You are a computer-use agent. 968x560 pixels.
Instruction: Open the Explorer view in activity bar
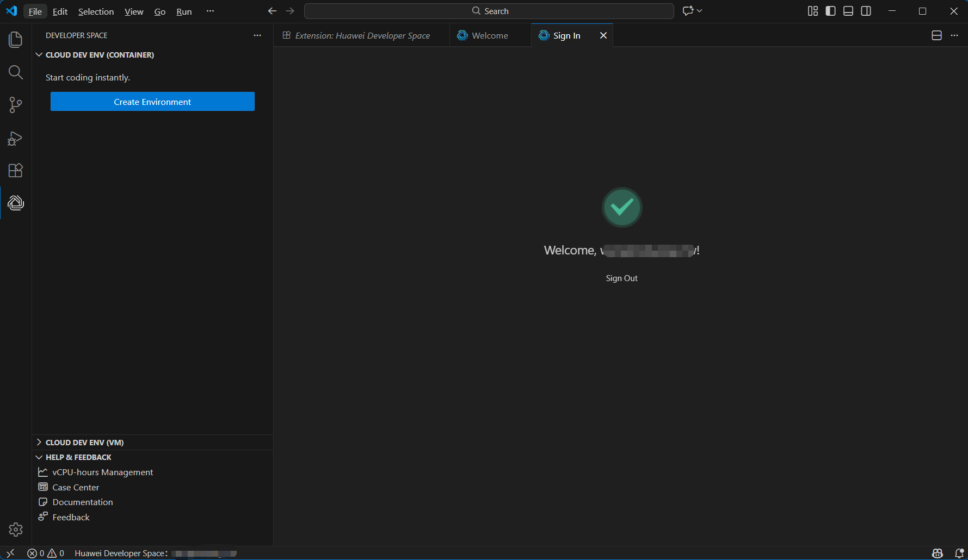16,40
